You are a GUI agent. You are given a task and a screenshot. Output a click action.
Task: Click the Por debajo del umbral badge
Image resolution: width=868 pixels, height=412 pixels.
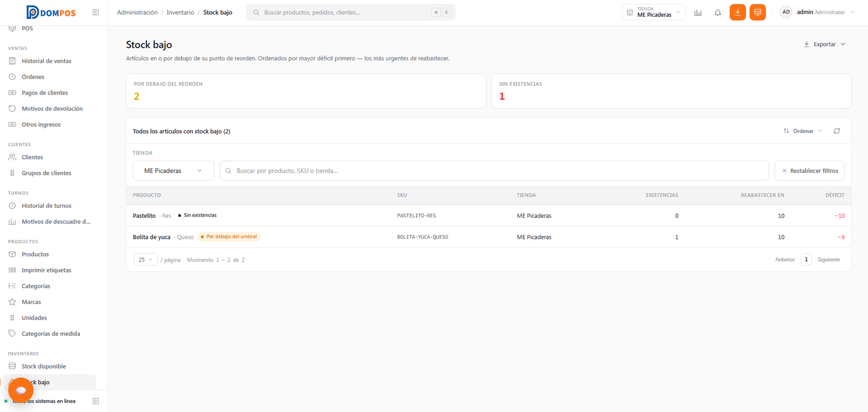click(x=229, y=237)
